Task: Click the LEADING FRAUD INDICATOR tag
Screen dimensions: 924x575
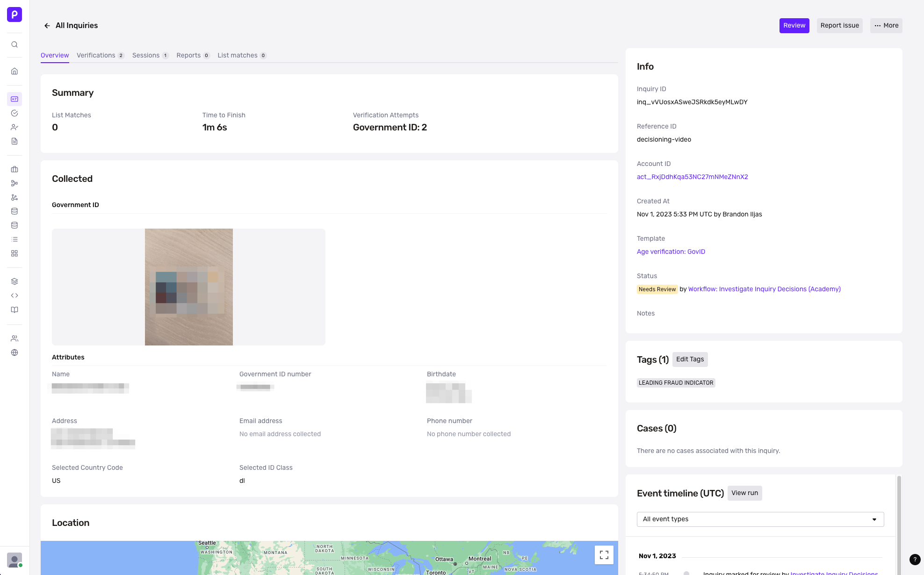Action: click(x=676, y=383)
